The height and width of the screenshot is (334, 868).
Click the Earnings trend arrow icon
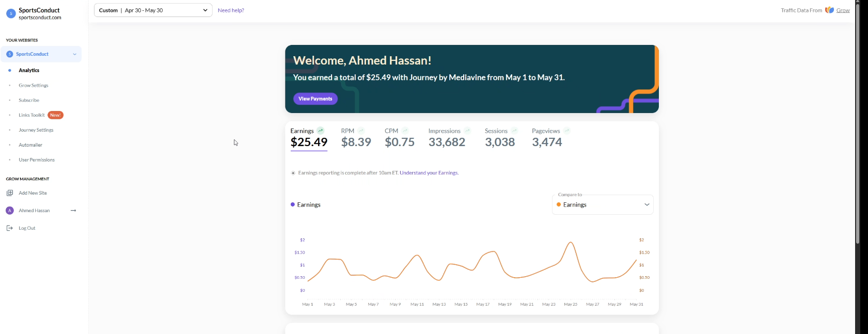click(x=321, y=131)
